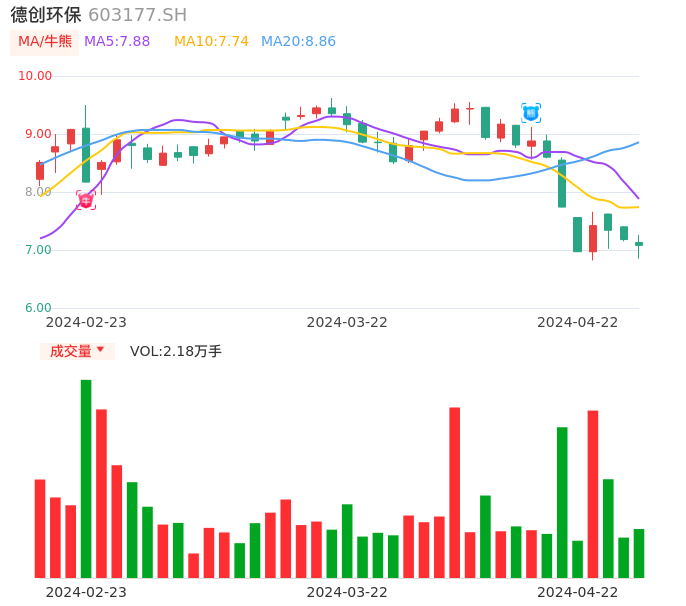The image size is (686, 606).
Task: Select the MA/牛熊 indicator button
Action: [45, 41]
